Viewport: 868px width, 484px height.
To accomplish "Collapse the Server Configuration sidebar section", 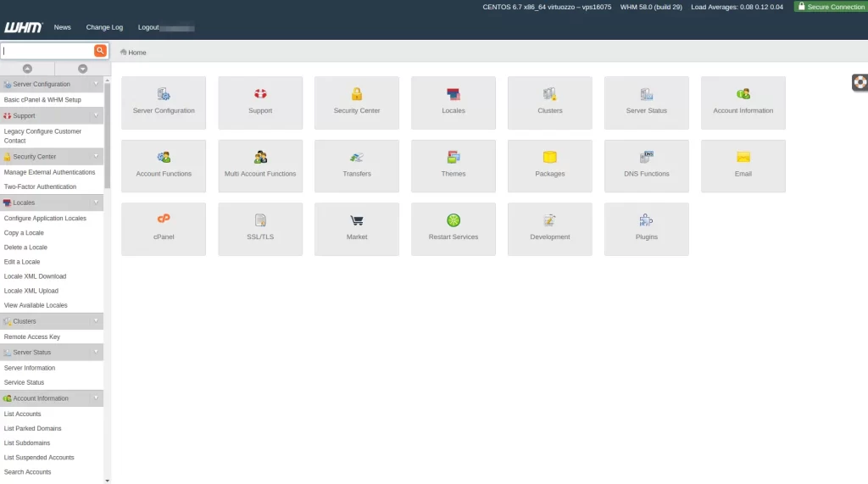I will click(x=96, y=84).
